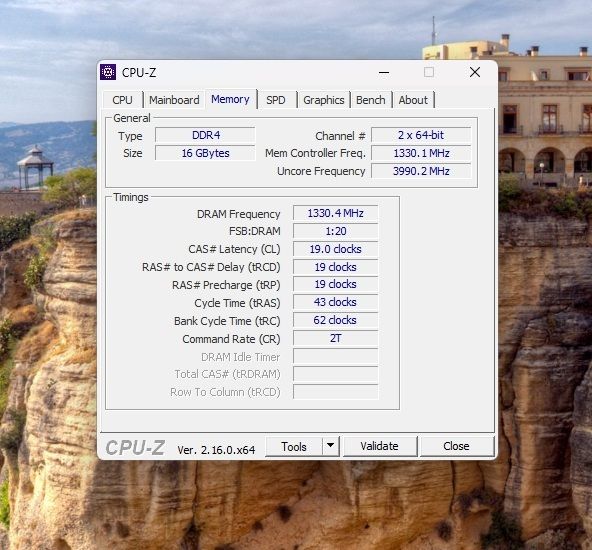Click the DRAM Frequency value field
592x550 pixels.
335,213
